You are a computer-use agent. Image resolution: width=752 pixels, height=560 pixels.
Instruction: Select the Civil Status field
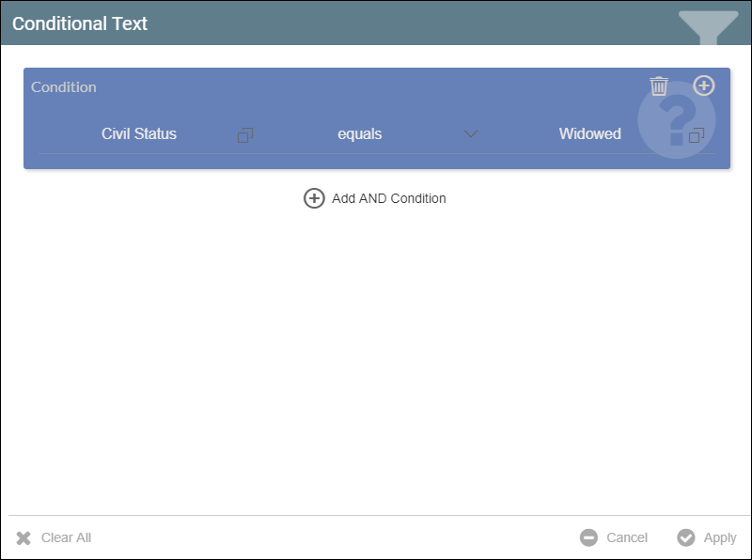tap(139, 134)
